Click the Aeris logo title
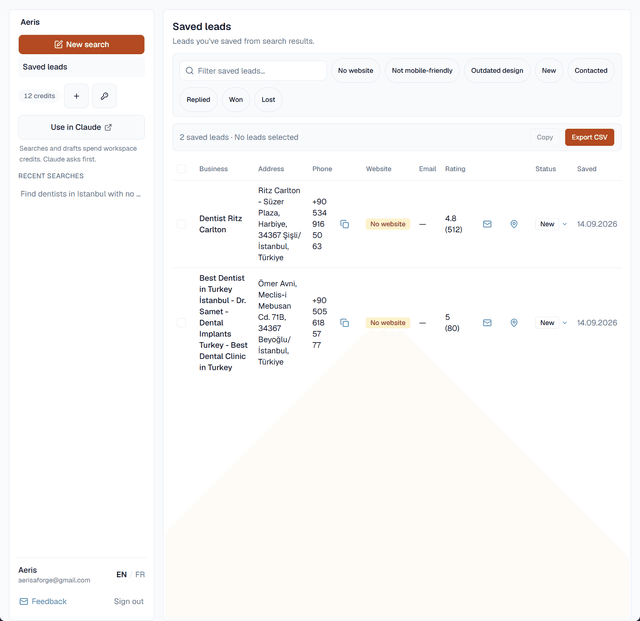This screenshot has width=640, height=621. (30, 22)
